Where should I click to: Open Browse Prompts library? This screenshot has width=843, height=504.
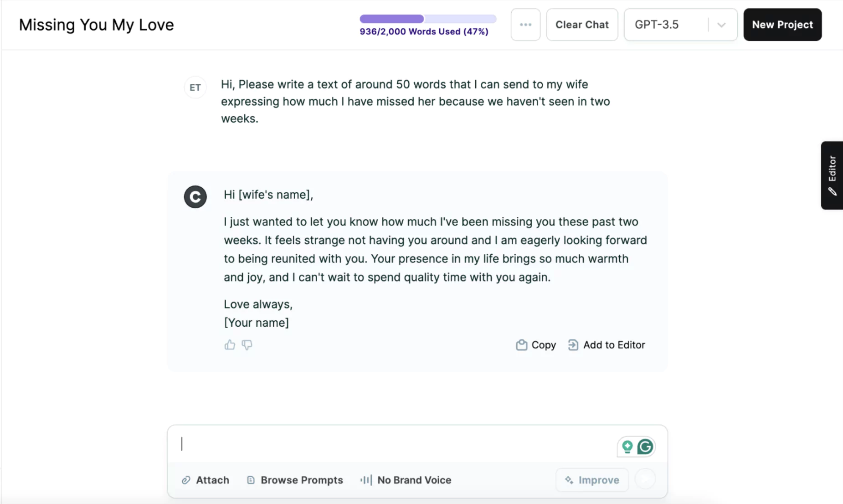point(295,480)
